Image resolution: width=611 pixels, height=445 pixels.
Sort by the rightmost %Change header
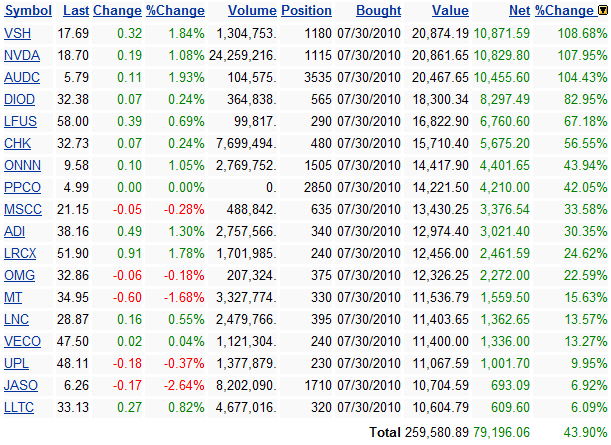point(564,11)
